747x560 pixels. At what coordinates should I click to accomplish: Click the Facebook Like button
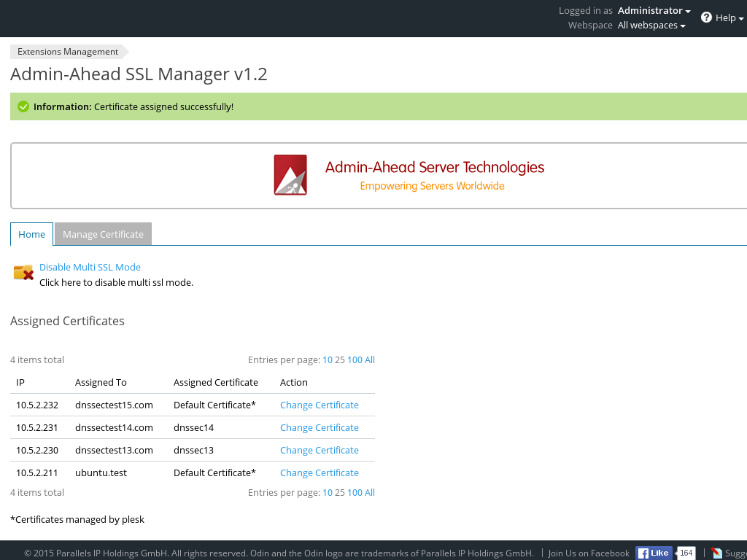[654, 553]
